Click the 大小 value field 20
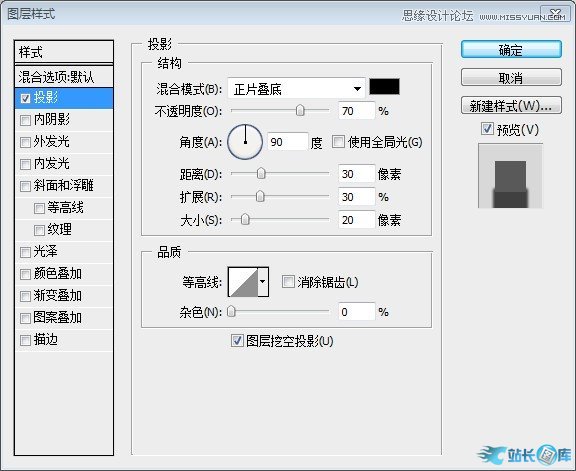Viewport: 576px width, 471px height. coord(356,220)
